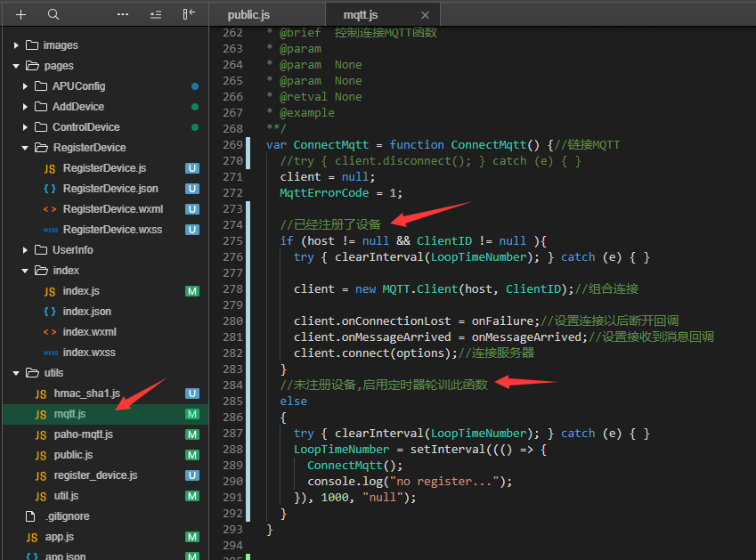Click the JS icon beside index.js

tap(50, 291)
